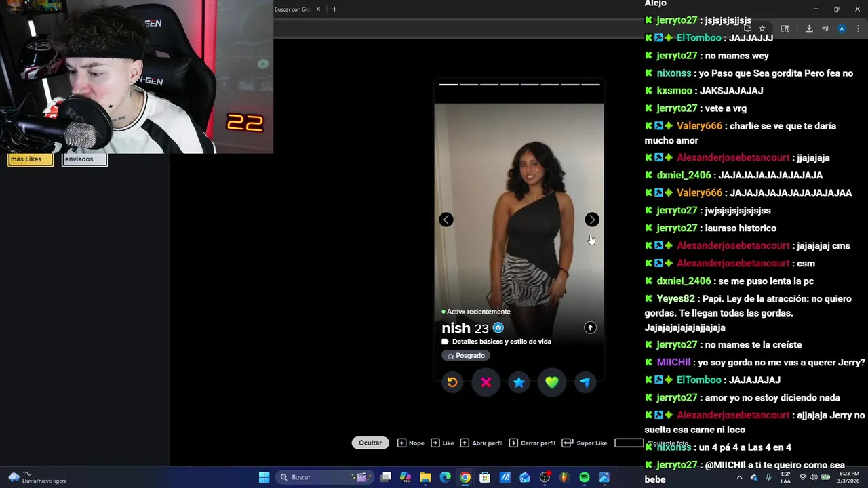The height and width of the screenshot is (488, 868).
Task: Close the 'Buscar con Google' browser tab
Action: [x=318, y=9]
